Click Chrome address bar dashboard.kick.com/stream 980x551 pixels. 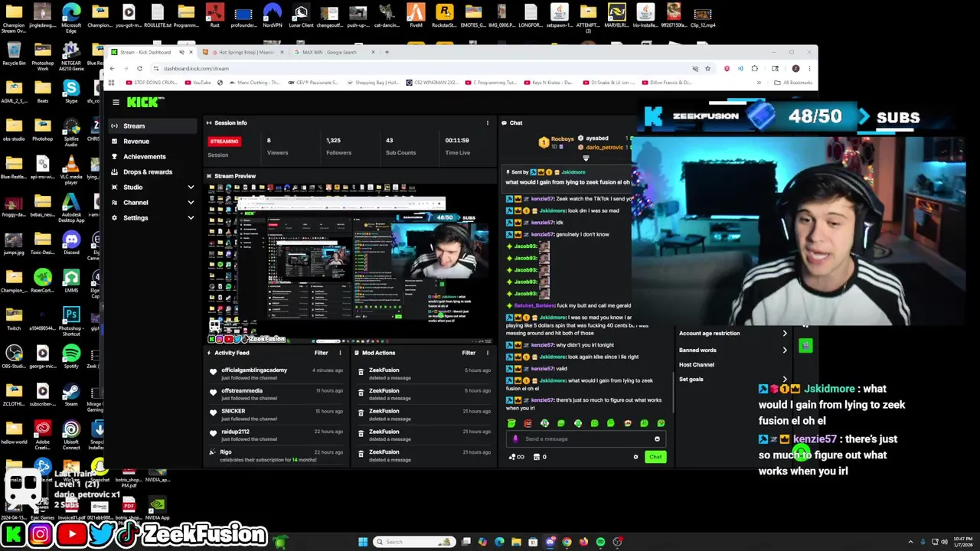tap(195, 68)
